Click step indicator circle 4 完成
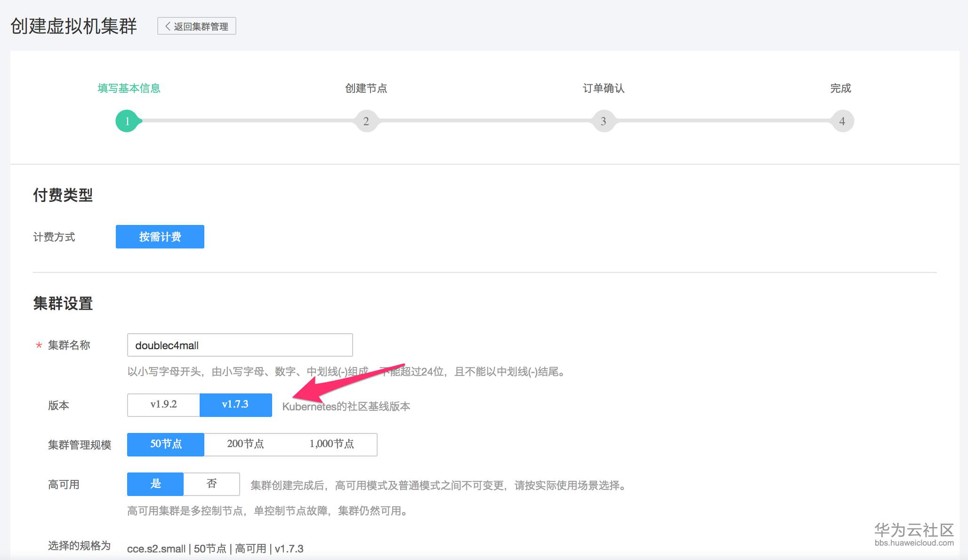 (841, 121)
